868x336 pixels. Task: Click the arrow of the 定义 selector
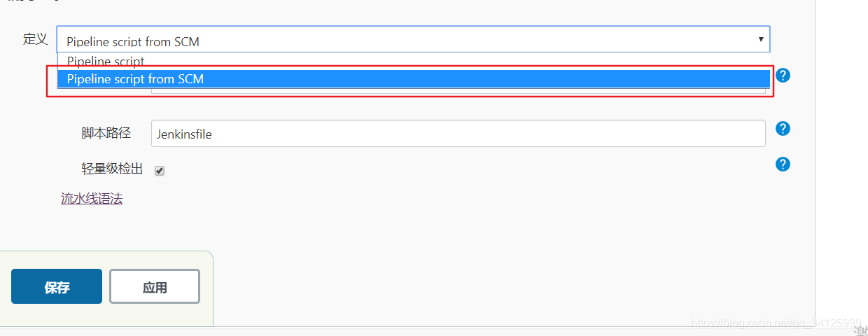[761, 39]
